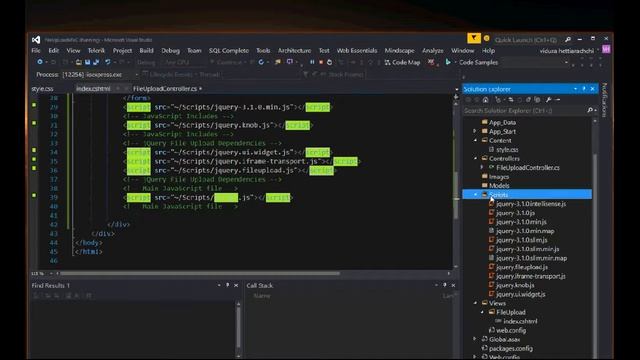This screenshot has height=360, width=640.
Task: Click the code editor vertical scrollbar
Action: point(456,196)
